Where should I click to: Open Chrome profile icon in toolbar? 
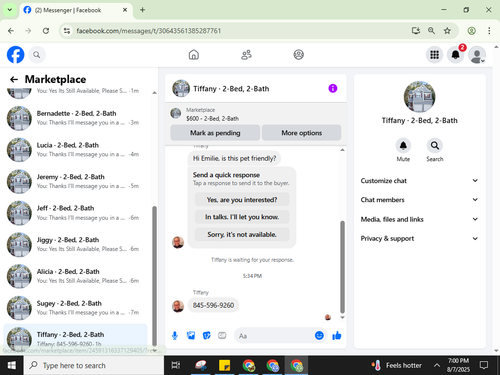pyautogui.click(x=471, y=31)
